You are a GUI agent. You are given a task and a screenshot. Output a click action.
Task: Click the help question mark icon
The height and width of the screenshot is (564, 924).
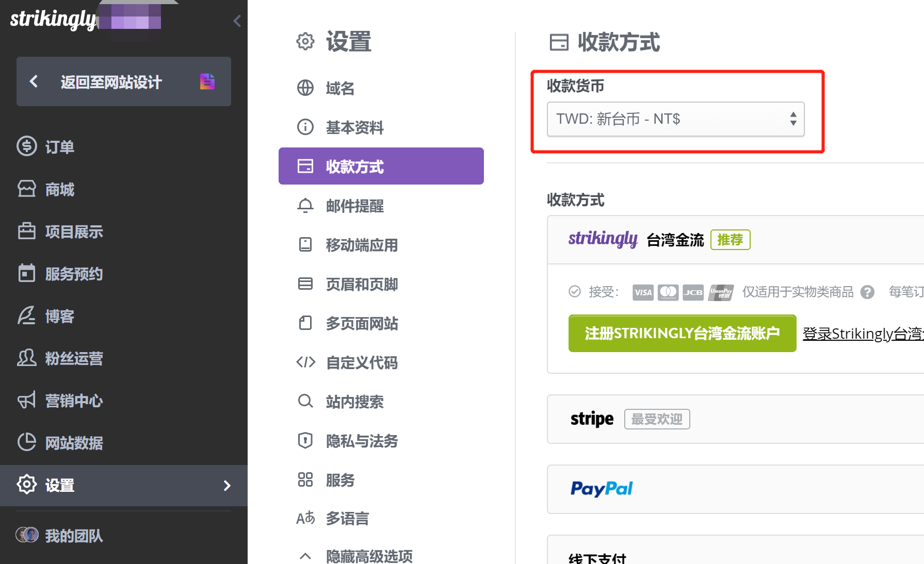[x=868, y=292]
